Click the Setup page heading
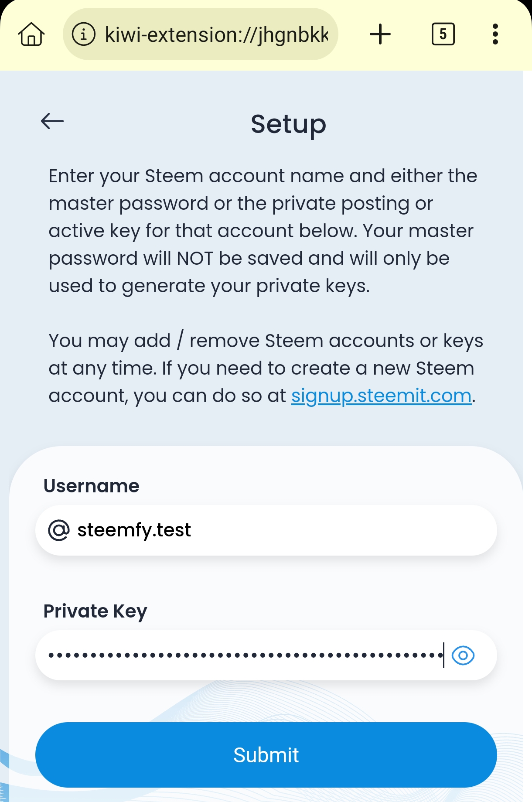 point(288,124)
